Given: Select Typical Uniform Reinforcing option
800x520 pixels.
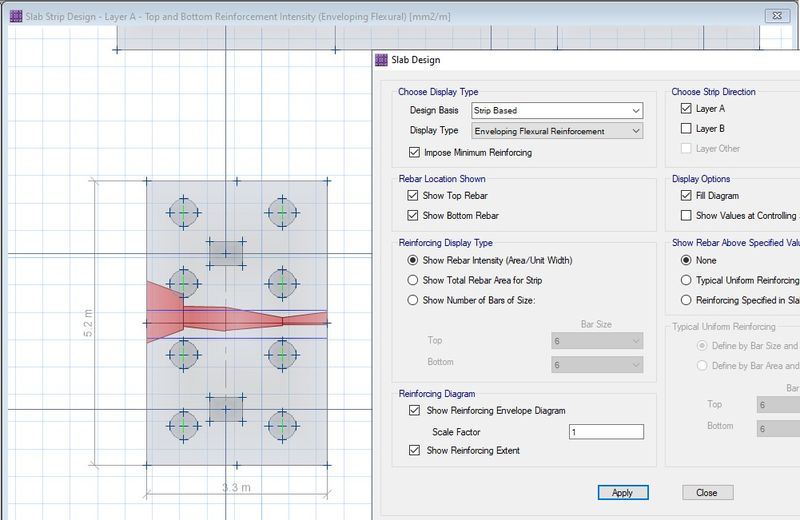Looking at the screenshot, I should (x=686, y=280).
